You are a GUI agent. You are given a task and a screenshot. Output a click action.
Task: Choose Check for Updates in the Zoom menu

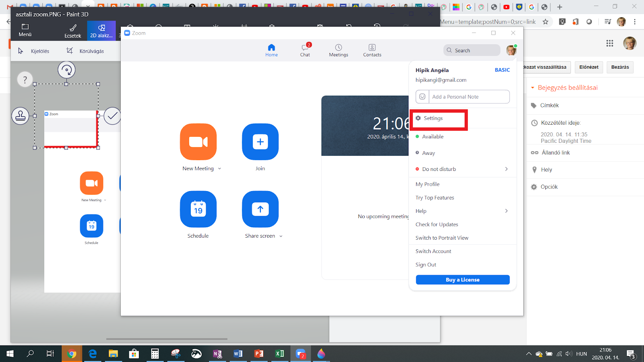pos(437,224)
